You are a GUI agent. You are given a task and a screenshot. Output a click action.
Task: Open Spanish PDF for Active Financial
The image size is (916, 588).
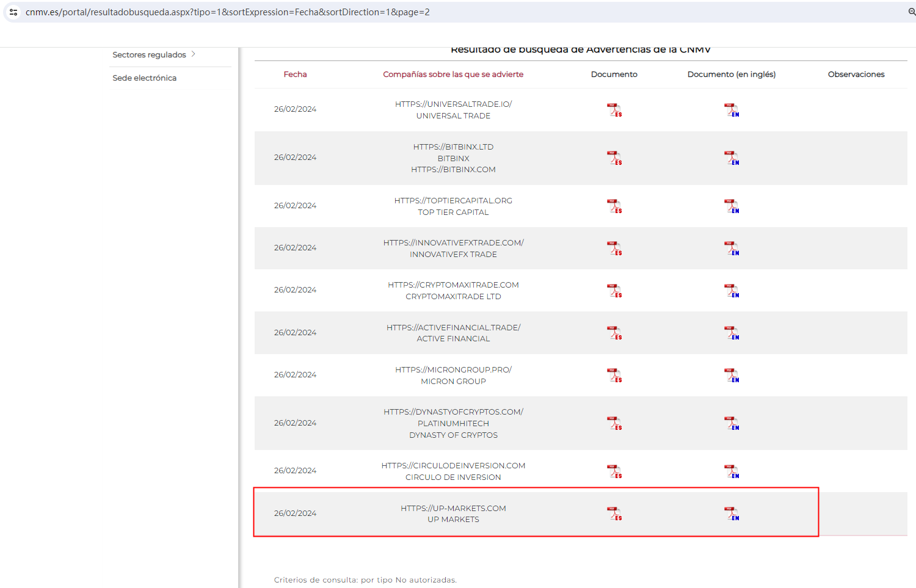pos(614,333)
